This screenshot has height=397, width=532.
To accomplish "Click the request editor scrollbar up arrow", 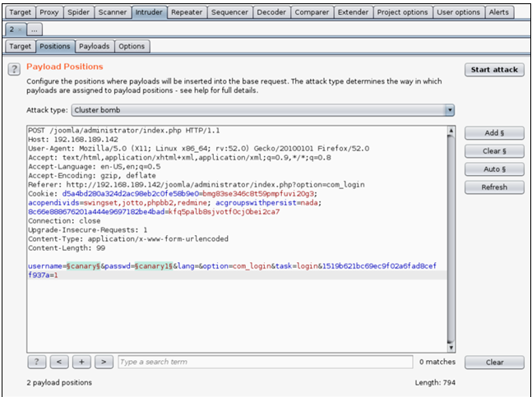I will click(451, 131).
